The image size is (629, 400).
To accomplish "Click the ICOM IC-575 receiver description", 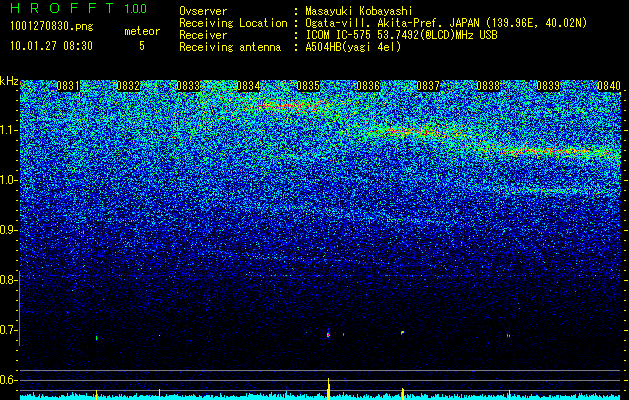I will [x=401, y=35].
